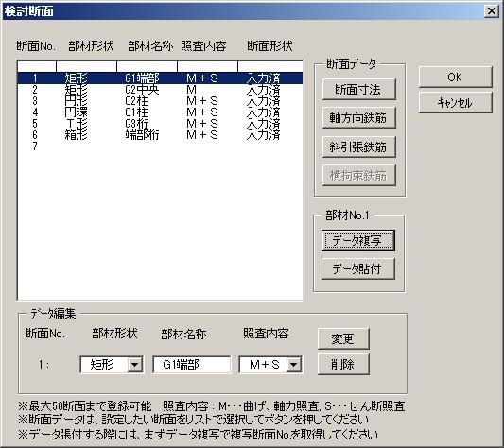
Task: Select row 3 C2柱 in list
Action: coord(160,101)
